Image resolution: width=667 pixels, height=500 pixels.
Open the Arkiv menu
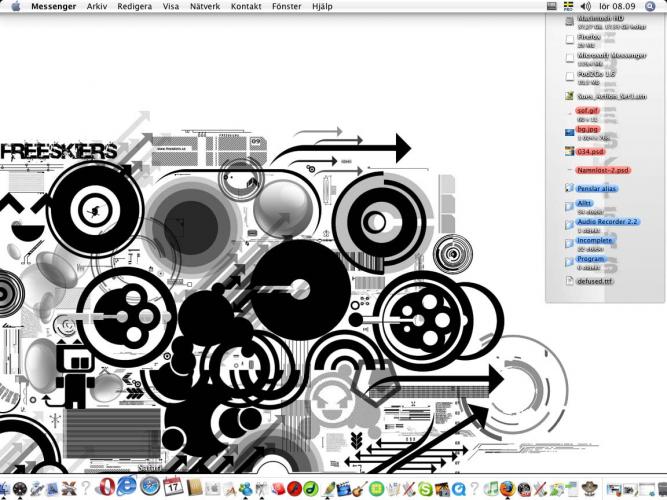(97, 6)
